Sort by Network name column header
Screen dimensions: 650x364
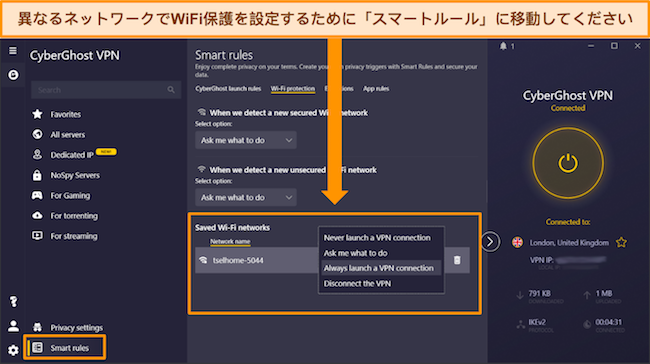[230, 241]
